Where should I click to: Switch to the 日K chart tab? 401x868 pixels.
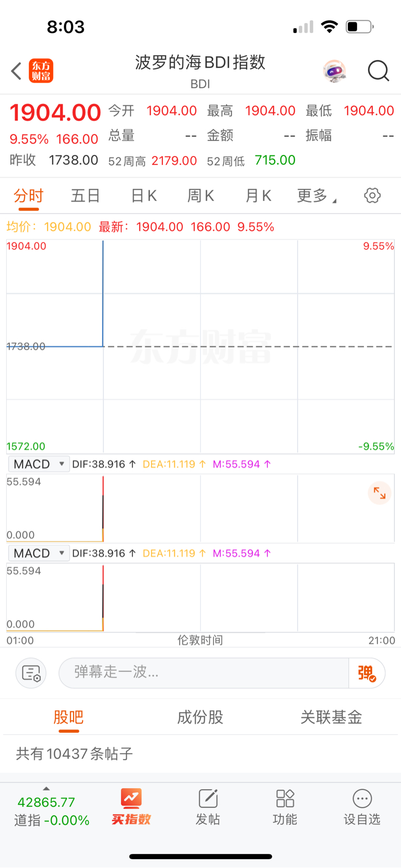144,196
